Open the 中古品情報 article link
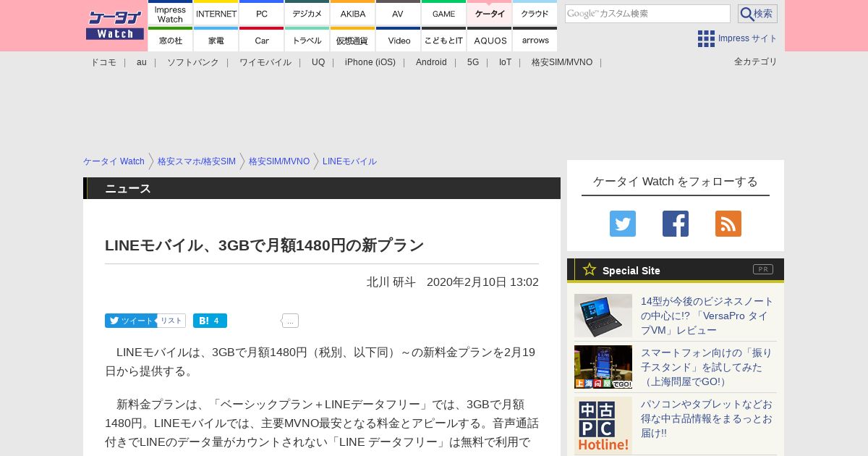The height and width of the screenshot is (456, 868). pos(707,418)
